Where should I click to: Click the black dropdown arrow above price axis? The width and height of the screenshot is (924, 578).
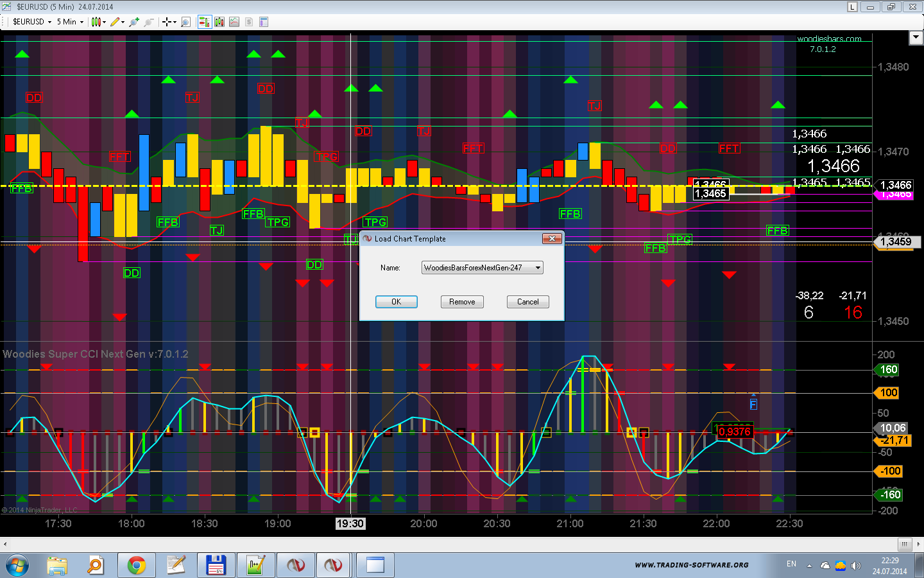click(916, 38)
